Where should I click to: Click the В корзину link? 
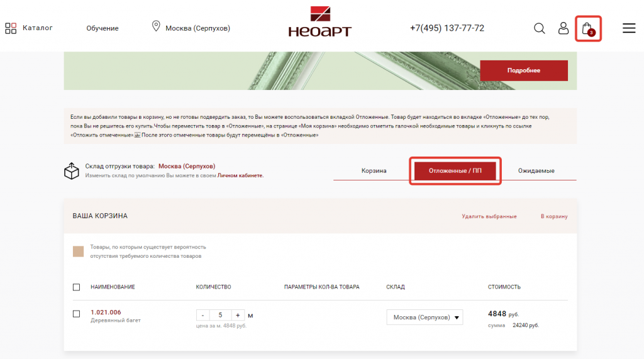coord(554,216)
